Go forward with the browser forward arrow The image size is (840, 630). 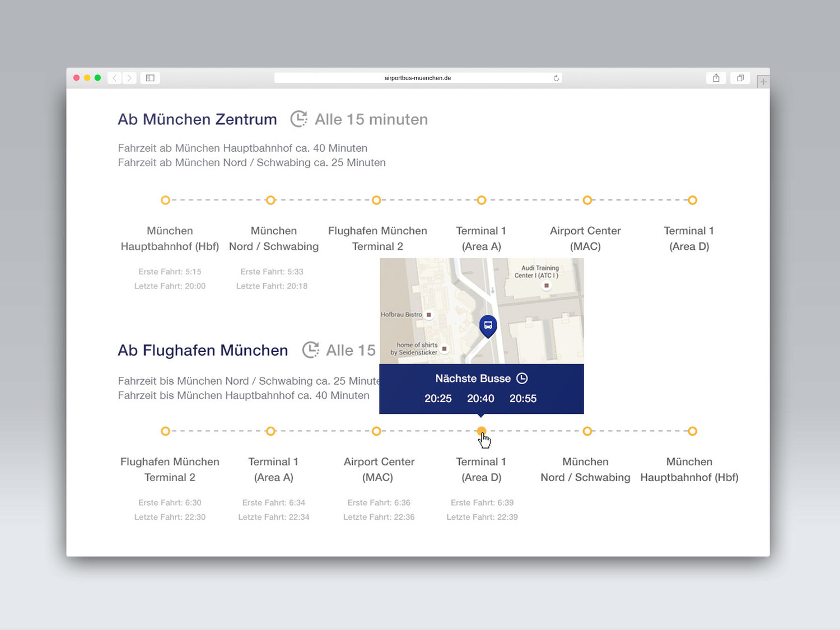(129, 78)
